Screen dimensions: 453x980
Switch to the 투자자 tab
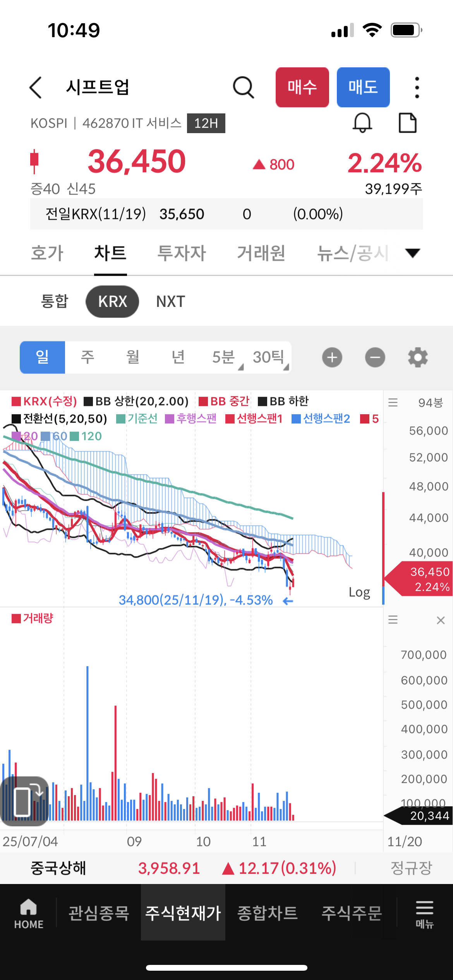(x=182, y=253)
